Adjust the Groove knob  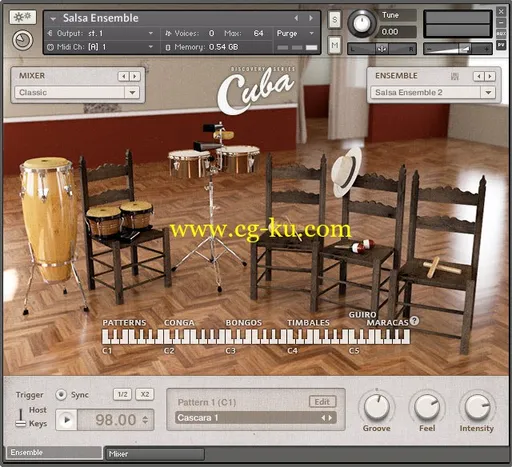coord(377,407)
